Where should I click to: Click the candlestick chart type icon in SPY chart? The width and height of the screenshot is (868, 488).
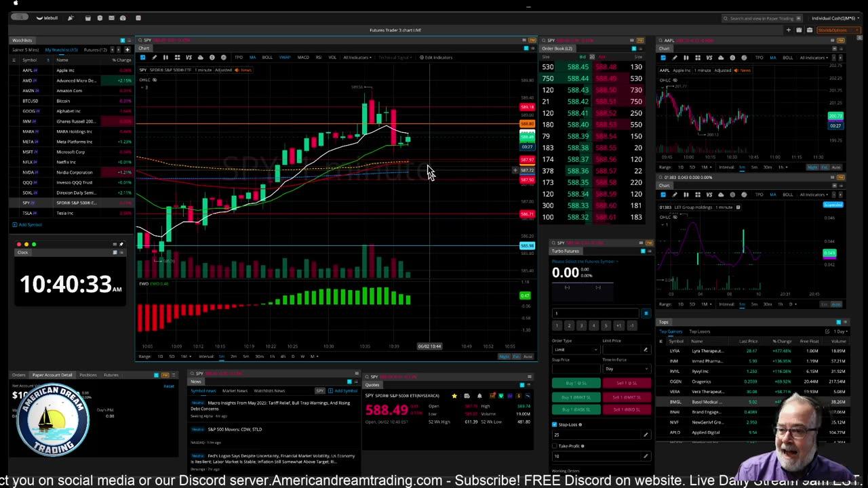point(165,58)
